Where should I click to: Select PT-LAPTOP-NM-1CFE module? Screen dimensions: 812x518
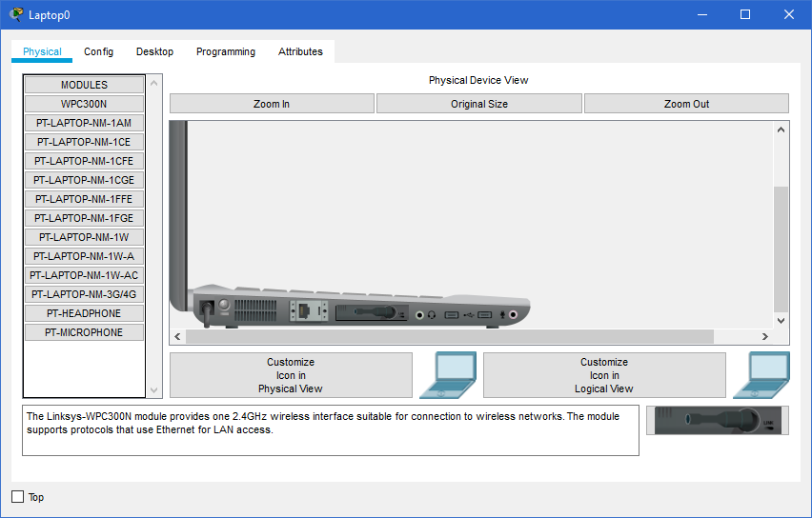click(84, 161)
